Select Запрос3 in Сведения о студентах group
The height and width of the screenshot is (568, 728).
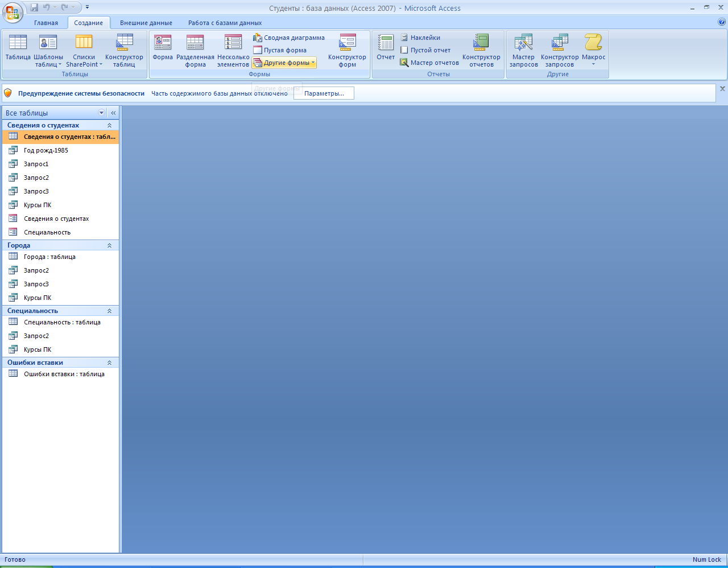[x=61, y=191]
